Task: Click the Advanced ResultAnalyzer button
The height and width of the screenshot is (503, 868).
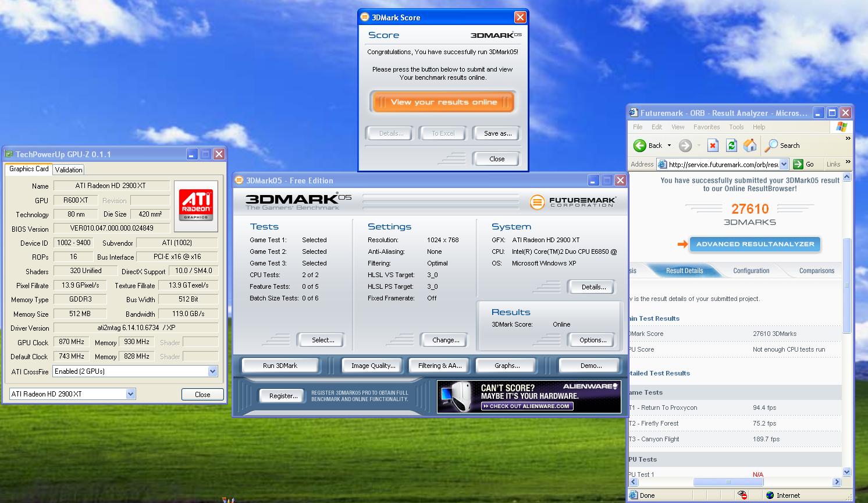Action: [x=755, y=245]
